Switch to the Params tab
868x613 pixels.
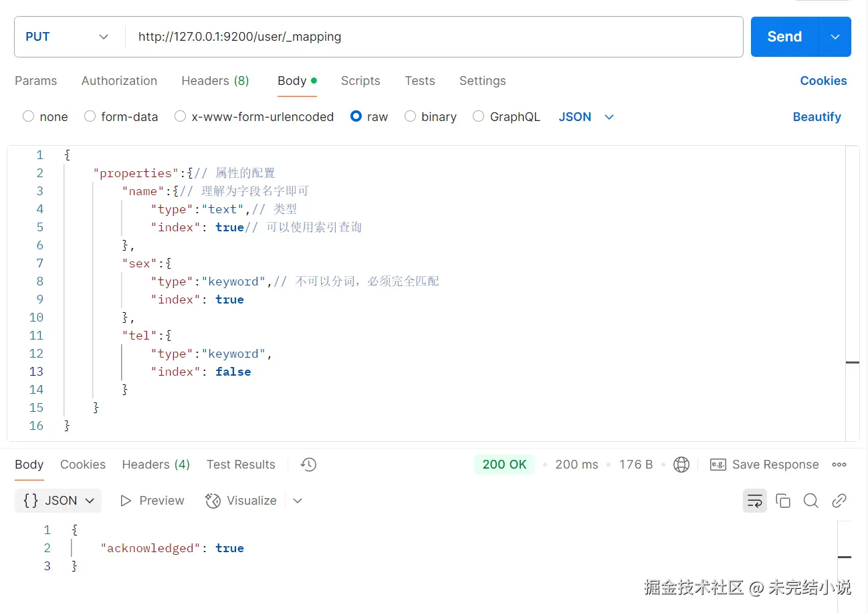(x=35, y=81)
